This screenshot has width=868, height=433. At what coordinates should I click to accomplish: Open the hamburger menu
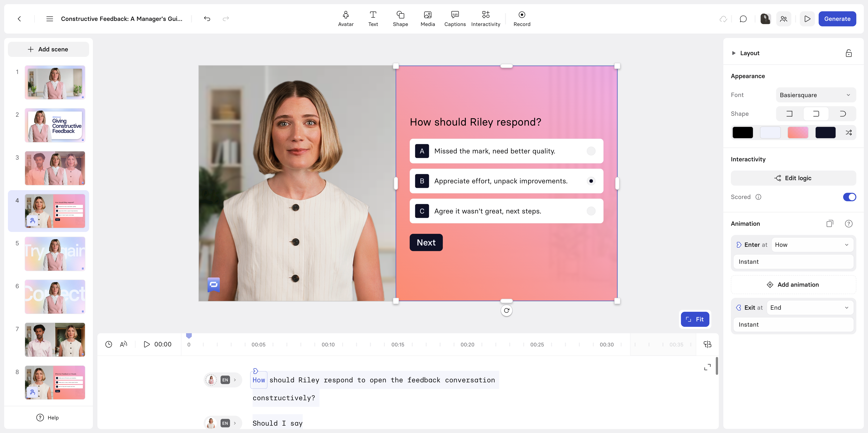click(50, 19)
